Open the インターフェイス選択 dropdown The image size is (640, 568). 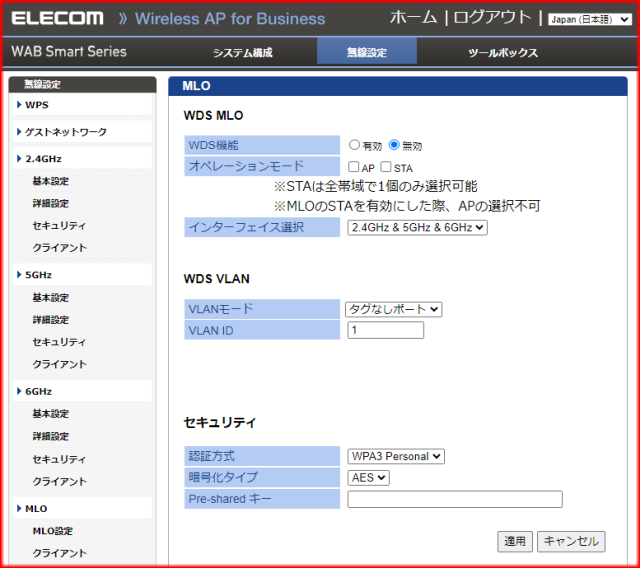[x=417, y=228]
